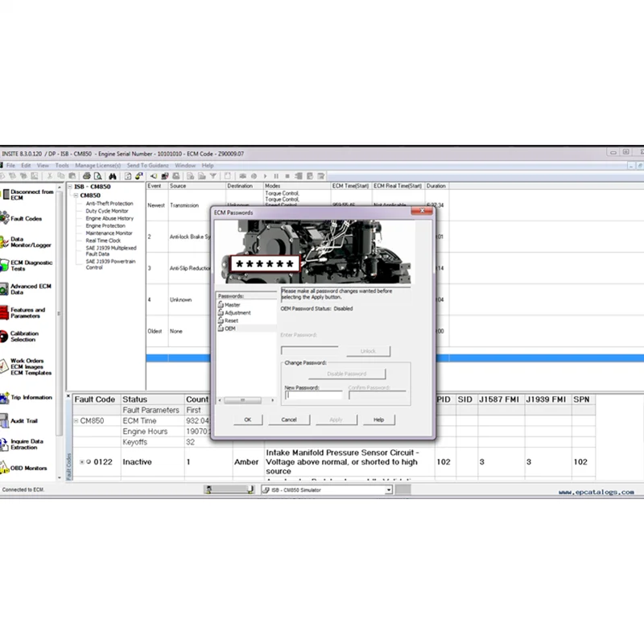
Task: Click the Play arrow toolbar icon
Action: 265,176
